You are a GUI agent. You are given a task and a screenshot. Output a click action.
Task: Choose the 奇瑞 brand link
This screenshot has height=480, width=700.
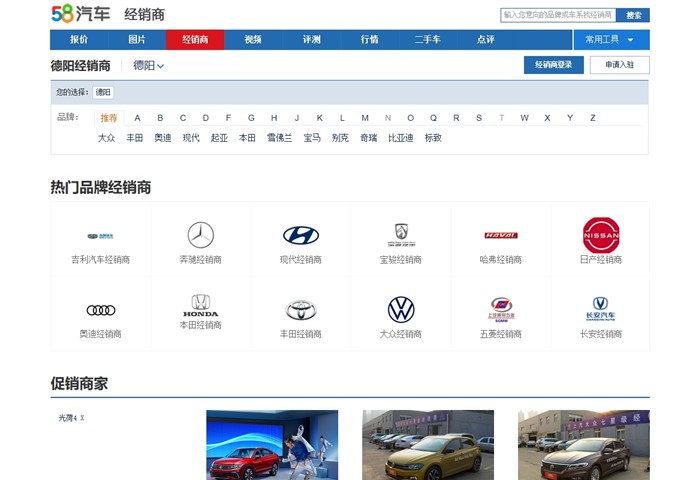click(369, 138)
